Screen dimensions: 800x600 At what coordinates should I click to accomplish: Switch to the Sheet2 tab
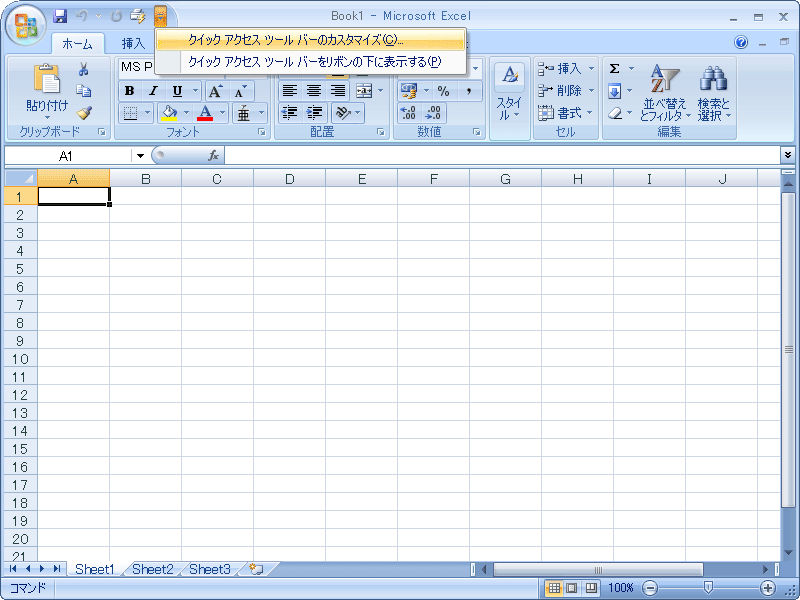(153, 569)
